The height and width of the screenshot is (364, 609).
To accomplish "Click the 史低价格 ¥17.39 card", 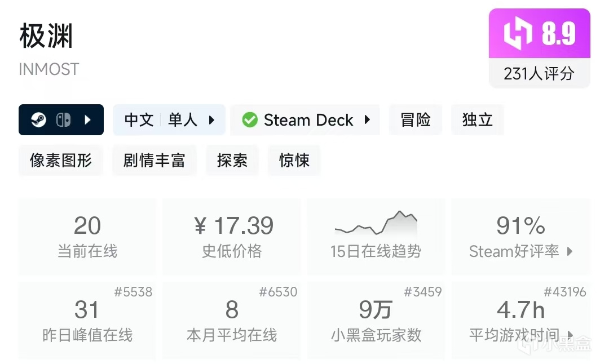I will pyautogui.click(x=232, y=236).
